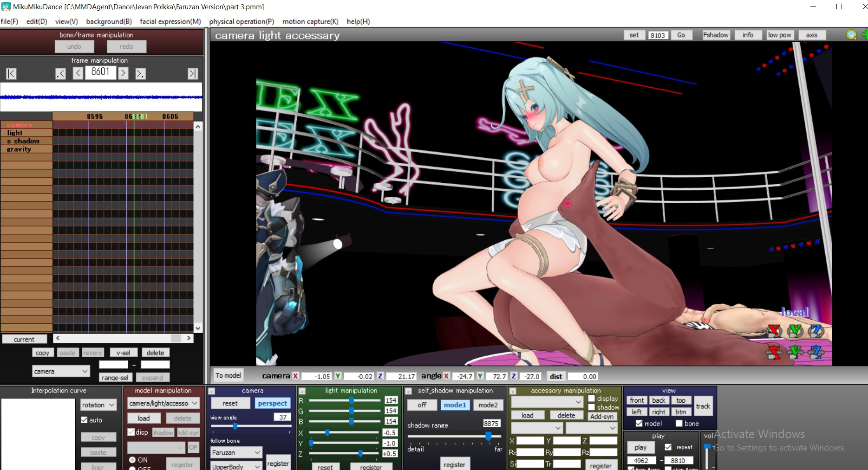Image resolution: width=868 pixels, height=470 pixels.
Task: Click the timeline scroll down arrow
Action: pyautogui.click(x=198, y=328)
